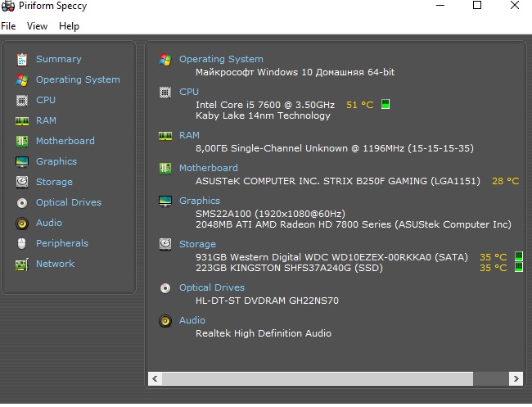The image size is (532, 407).
Task: Click the Network card icon in sidebar
Action: pyautogui.click(x=22, y=265)
